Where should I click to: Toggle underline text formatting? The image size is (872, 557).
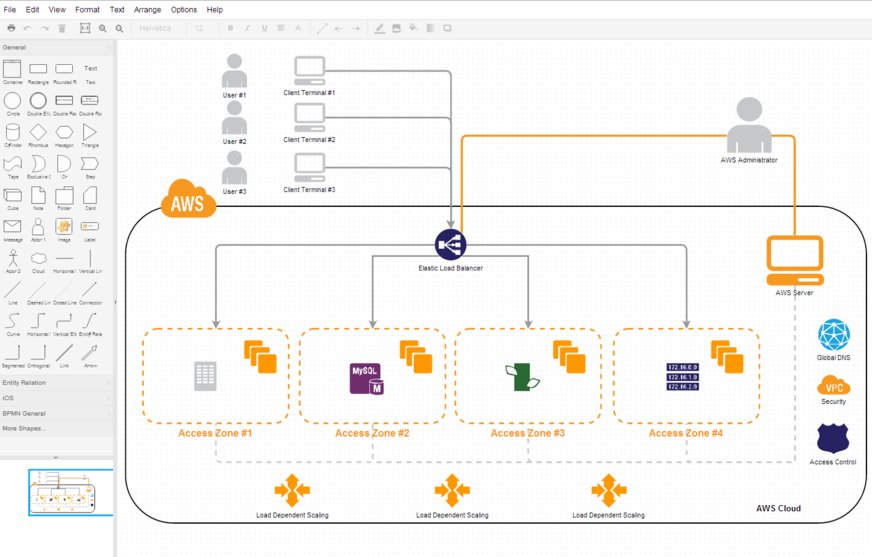[264, 28]
